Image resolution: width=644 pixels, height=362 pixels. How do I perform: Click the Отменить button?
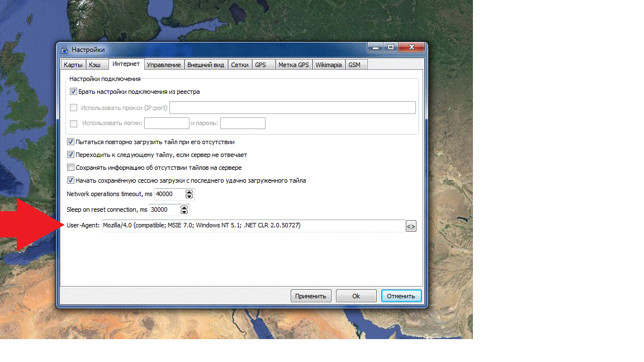(x=401, y=296)
